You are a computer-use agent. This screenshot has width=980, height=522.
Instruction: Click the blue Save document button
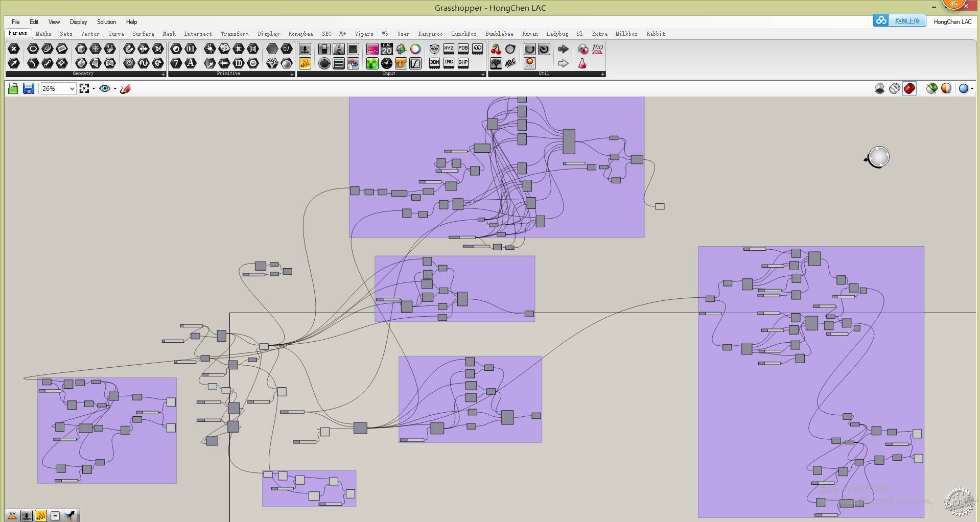click(29, 89)
